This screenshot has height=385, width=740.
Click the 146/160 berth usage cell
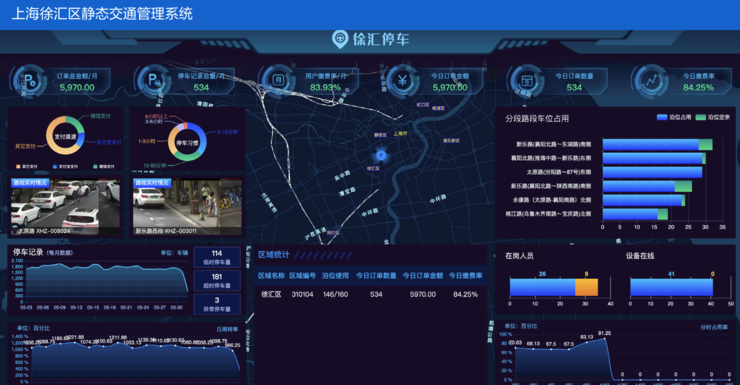tap(336, 294)
